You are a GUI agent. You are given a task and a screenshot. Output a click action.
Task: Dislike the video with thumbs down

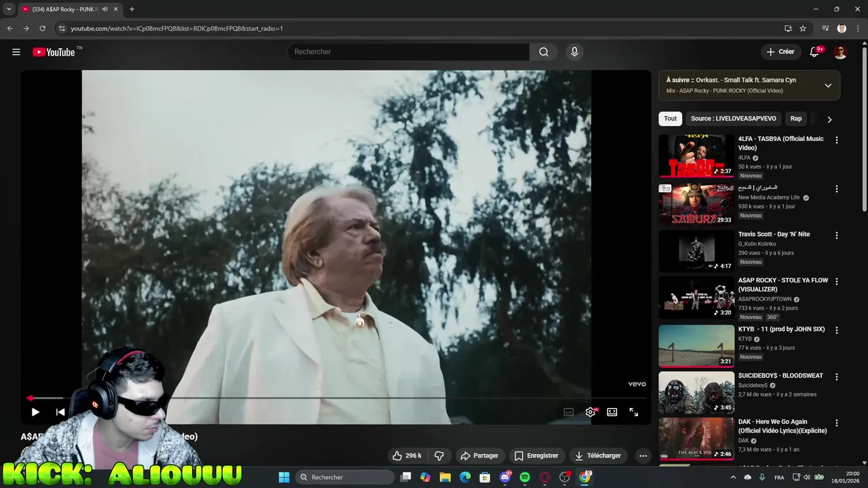pyautogui.click(x=439, y=455)
